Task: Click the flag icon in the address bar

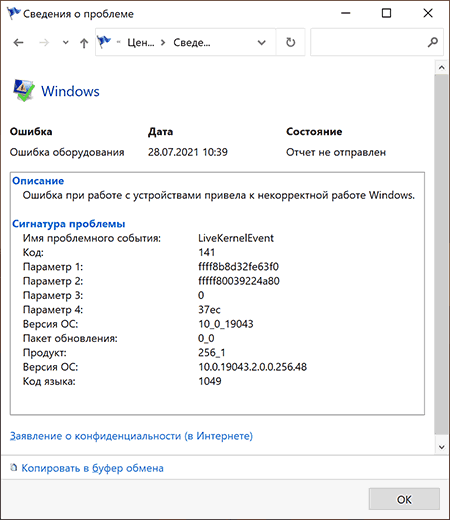Action: (104, 42)
